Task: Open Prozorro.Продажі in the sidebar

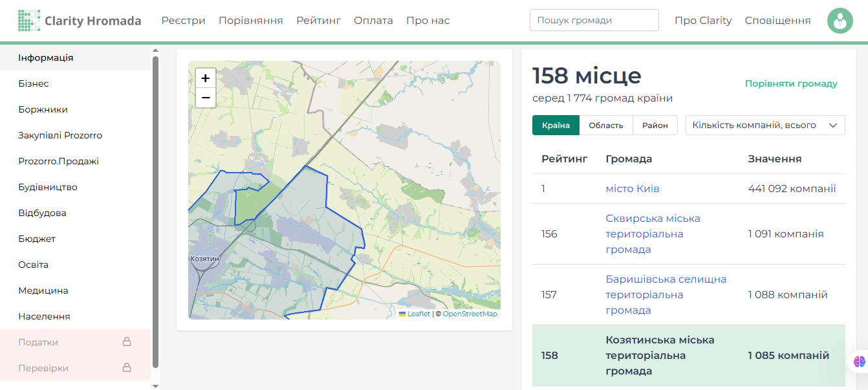Action: click(75, 161)
